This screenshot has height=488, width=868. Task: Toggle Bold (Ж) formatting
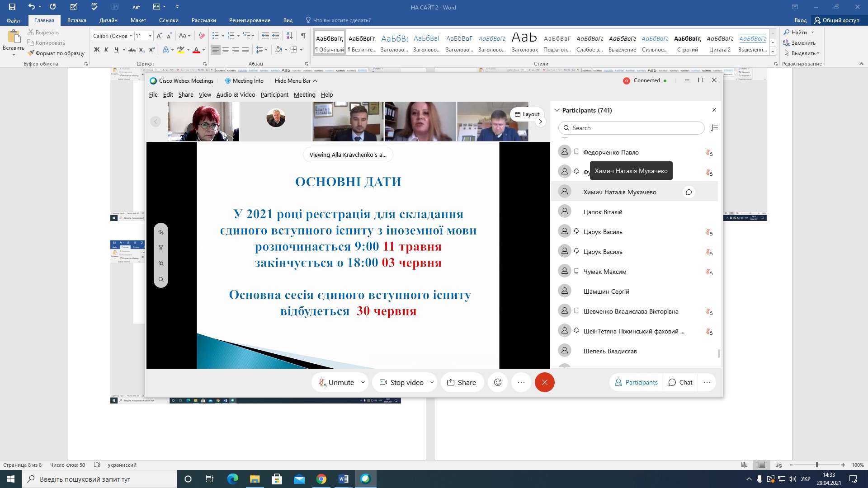tap(96, 50)
